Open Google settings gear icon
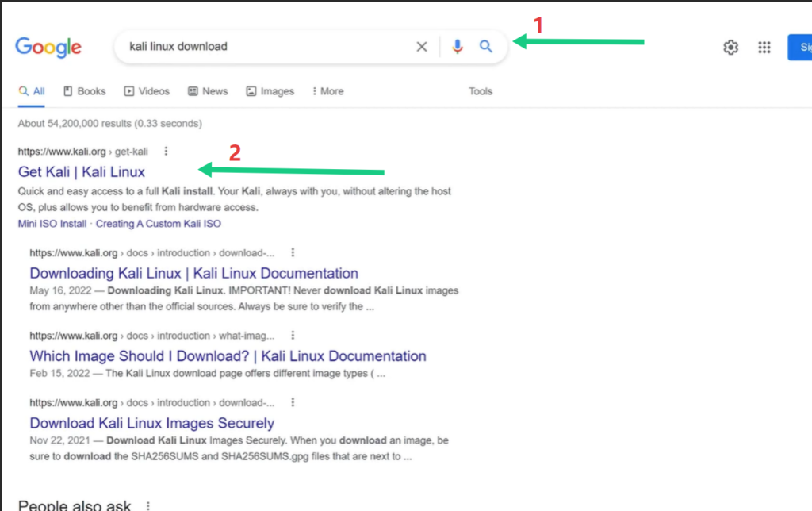The width and height of the screenshot is (812, 511). point(730,47)
